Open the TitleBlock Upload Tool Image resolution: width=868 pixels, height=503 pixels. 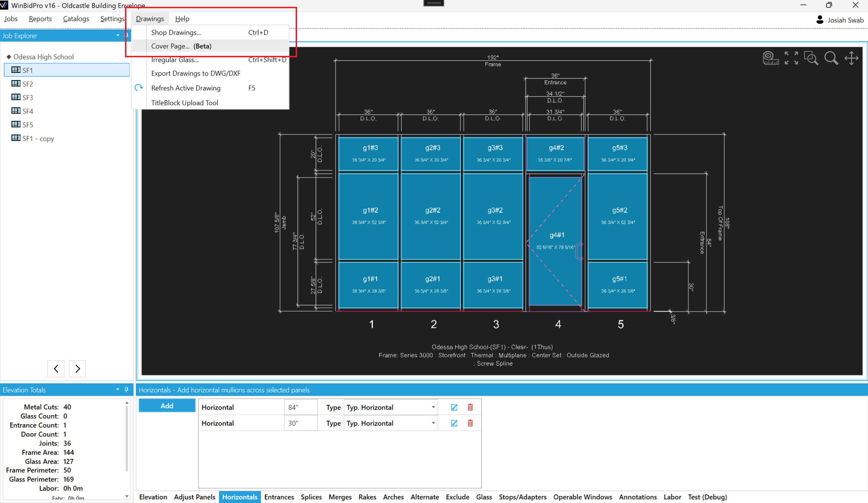pyautogui.click(x=210, y=103)
